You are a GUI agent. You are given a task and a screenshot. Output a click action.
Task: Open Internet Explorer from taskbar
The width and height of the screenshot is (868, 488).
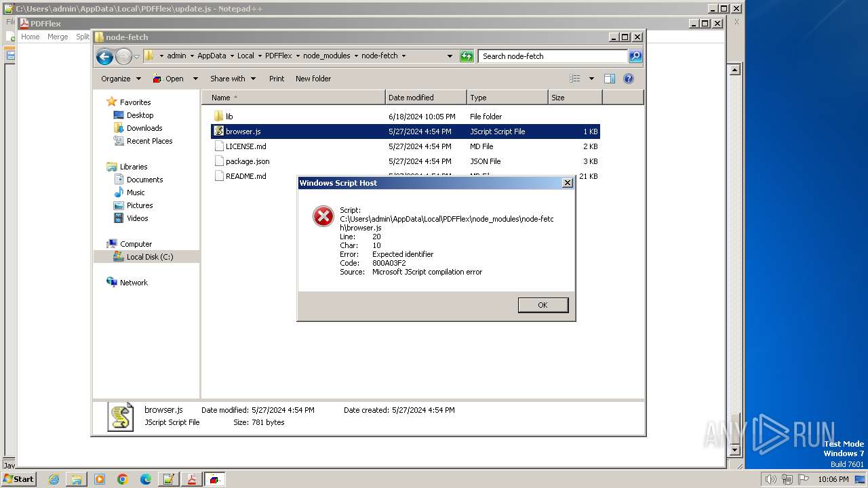tap(54, 479)
